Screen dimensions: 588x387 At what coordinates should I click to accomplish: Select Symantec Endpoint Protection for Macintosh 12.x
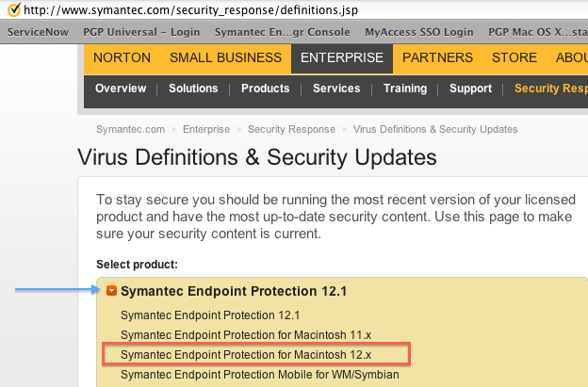coord(246,354)
